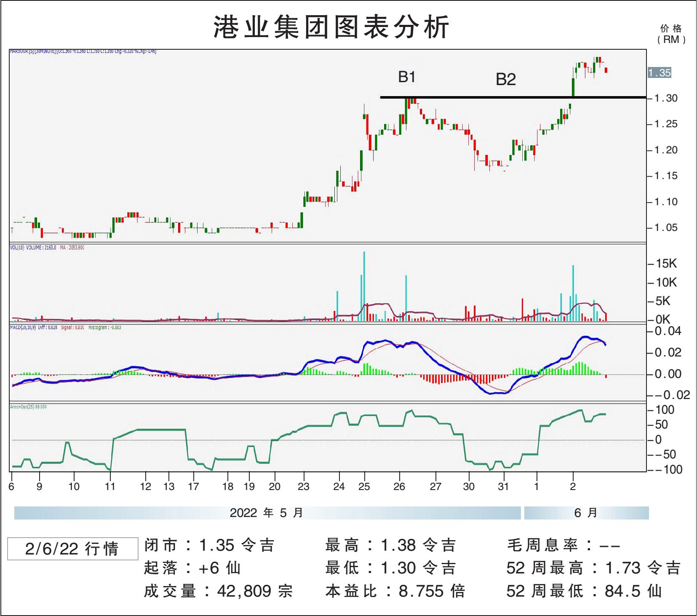Click date 30 on the time axis
The width and height of the screenshot is (697, 616).
[468, 487]
